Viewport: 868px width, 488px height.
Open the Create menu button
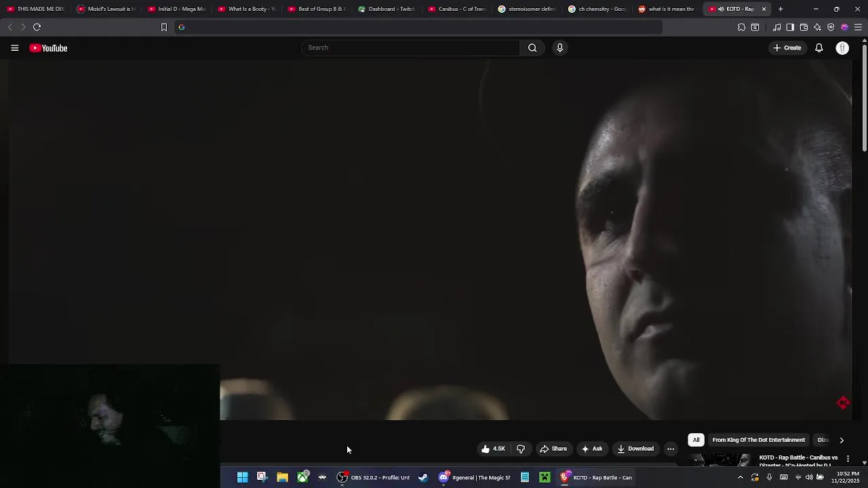point(787,48)
